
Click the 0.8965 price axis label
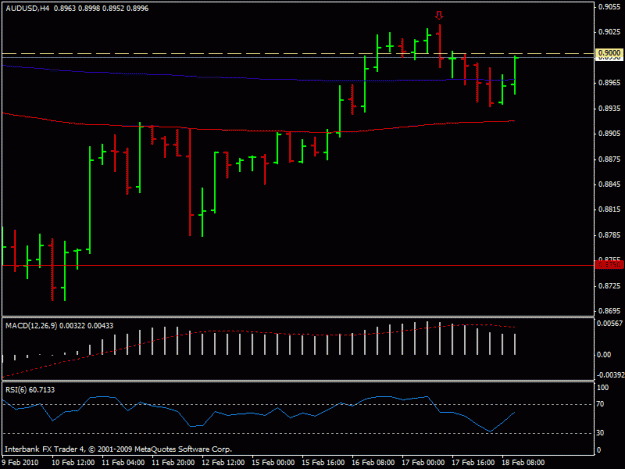(609, 83)
